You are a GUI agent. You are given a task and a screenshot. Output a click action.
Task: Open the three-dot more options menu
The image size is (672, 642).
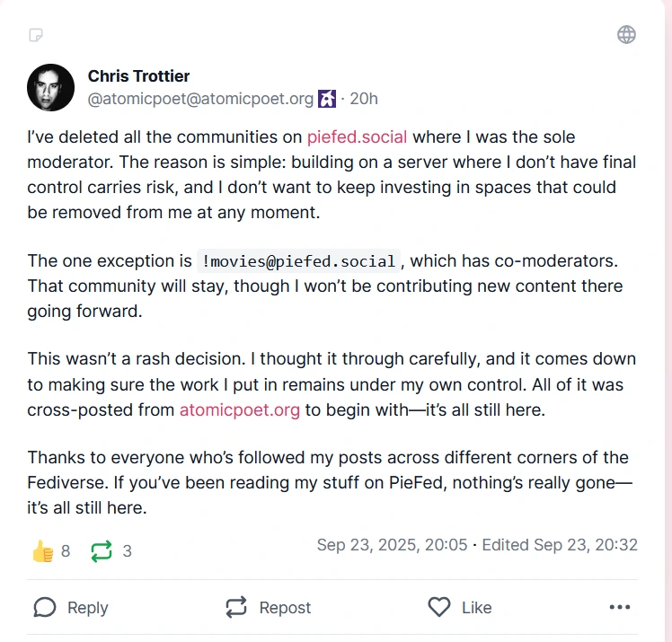(620, 608)
